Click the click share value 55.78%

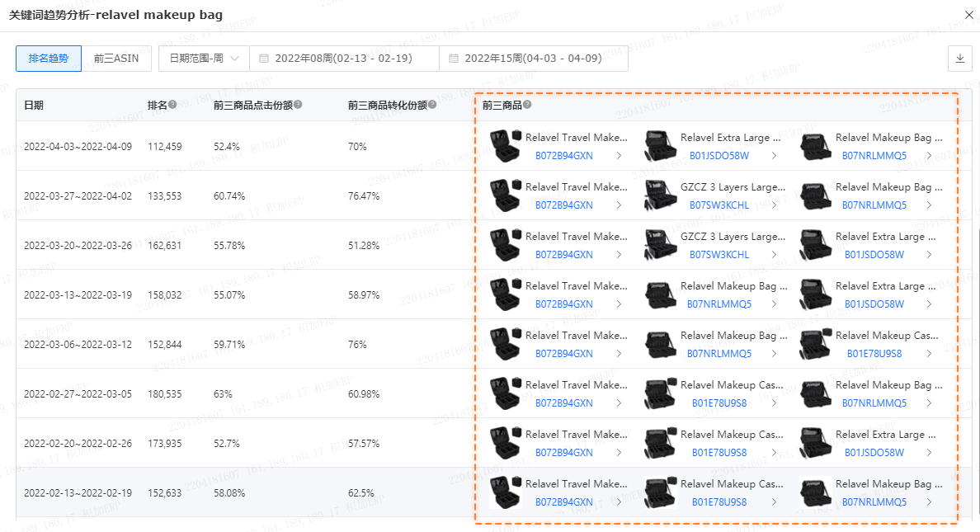[229, 245]
